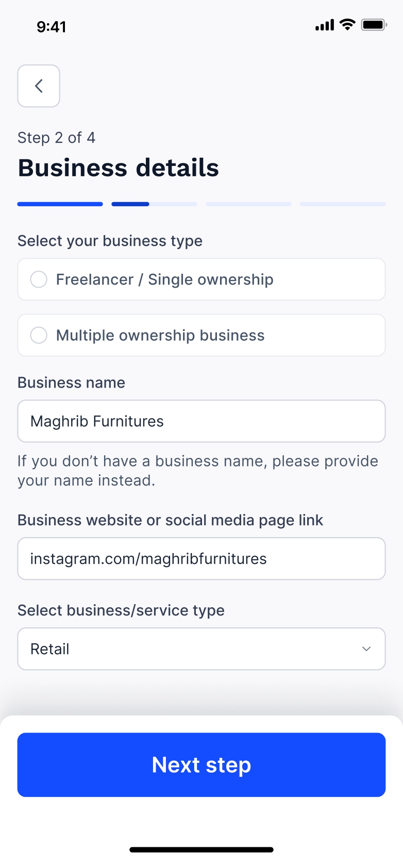
Task: Tap the Wi-Fi status icon
Action: (348, 24)
